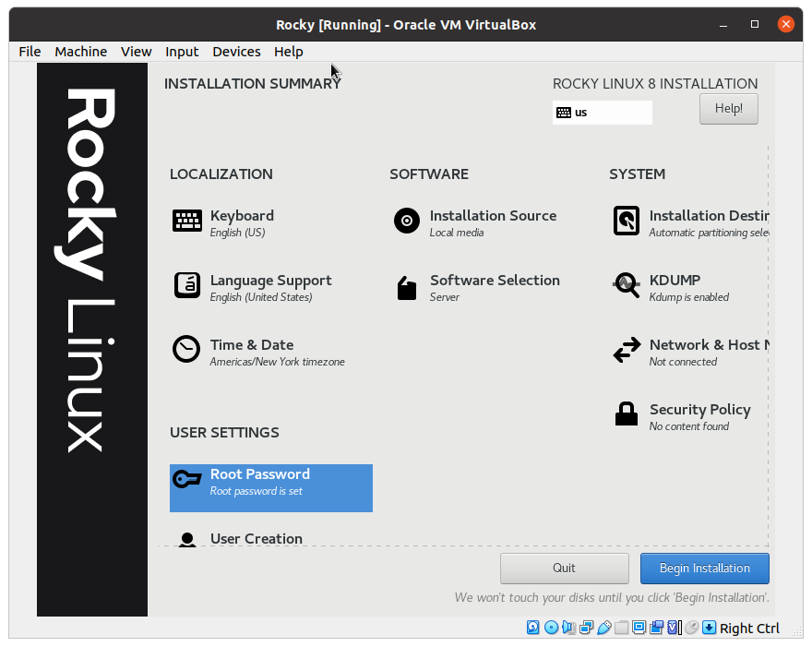812x647 pixels.
Task: Open the Devices menu
Action: (236, 52)
